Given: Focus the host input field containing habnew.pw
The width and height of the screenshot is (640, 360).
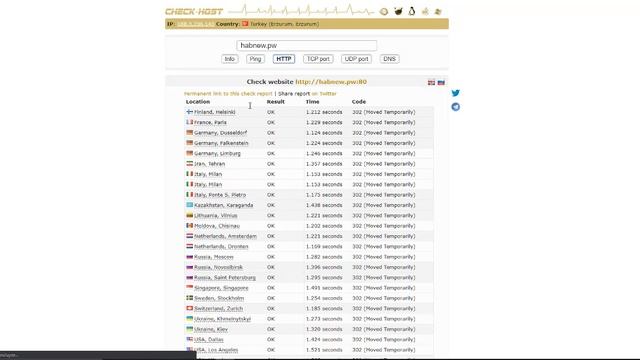Looking at the screenshot, I should tap(307, 45).
